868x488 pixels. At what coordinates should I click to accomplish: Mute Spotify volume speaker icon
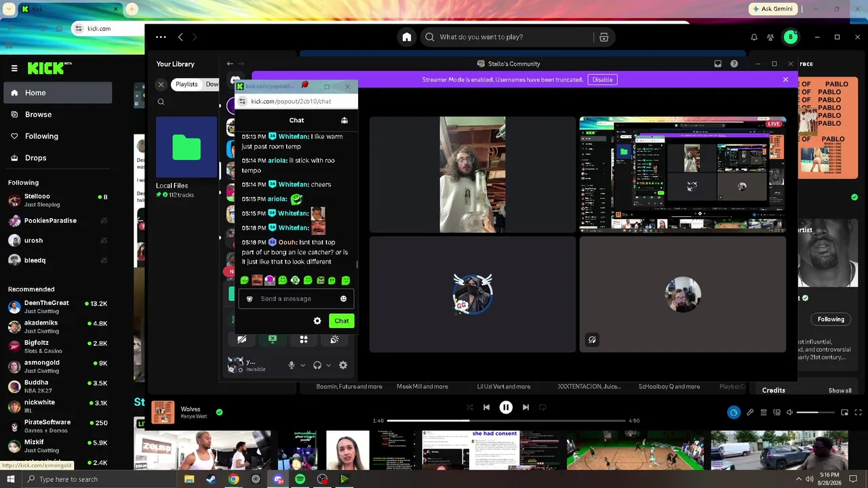click(789, 412)
